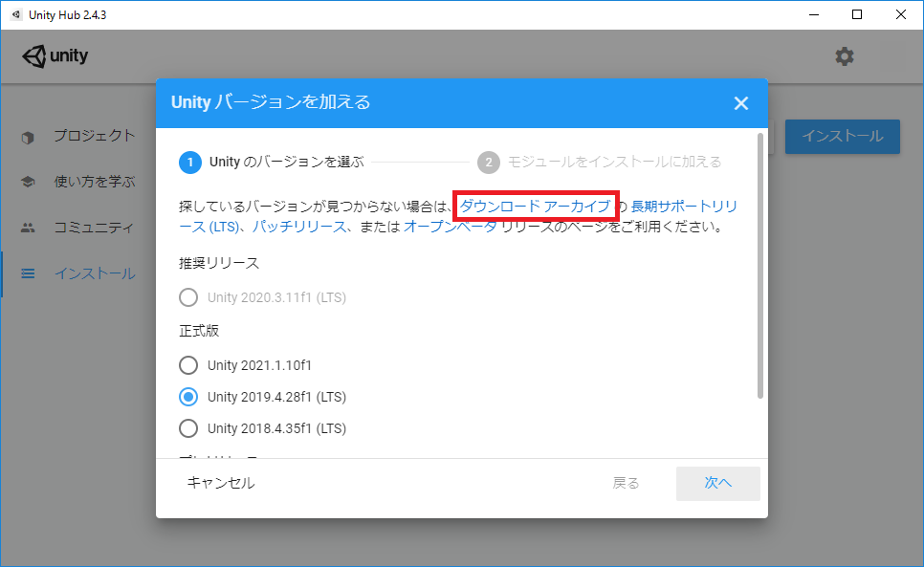Screen dimensions: 924x567
Task: Minimize the Unity Hub window
Action: coord(814,14)
